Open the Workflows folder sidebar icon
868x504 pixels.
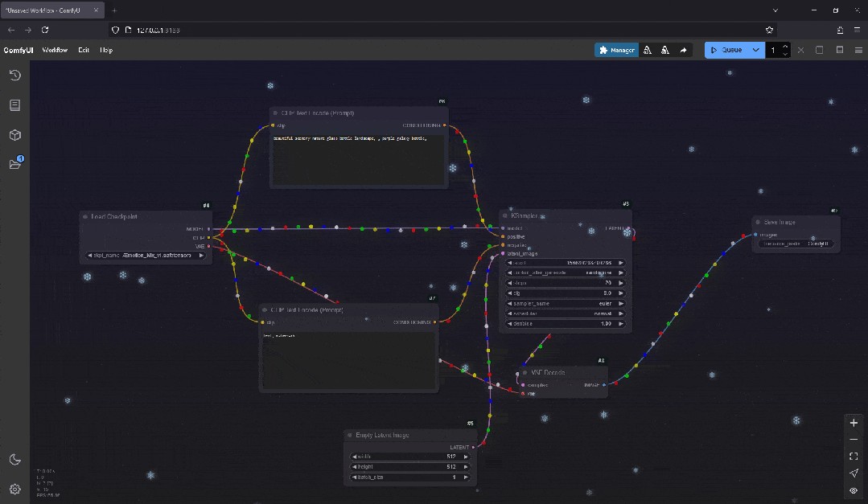point(15,164)
